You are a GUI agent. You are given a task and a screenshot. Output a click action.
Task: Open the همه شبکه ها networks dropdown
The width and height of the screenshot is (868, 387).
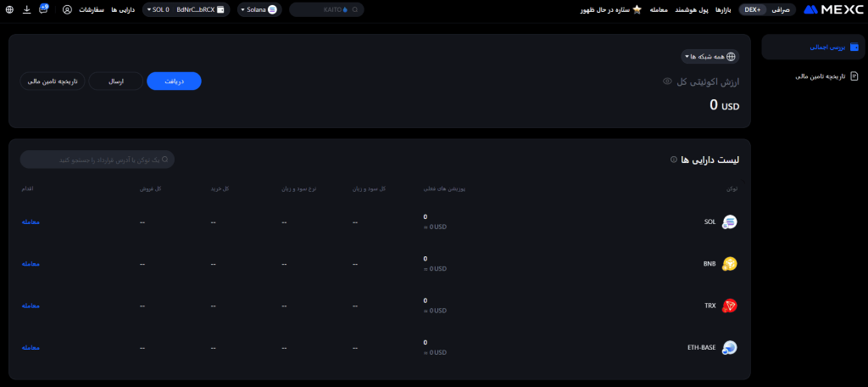710,57
